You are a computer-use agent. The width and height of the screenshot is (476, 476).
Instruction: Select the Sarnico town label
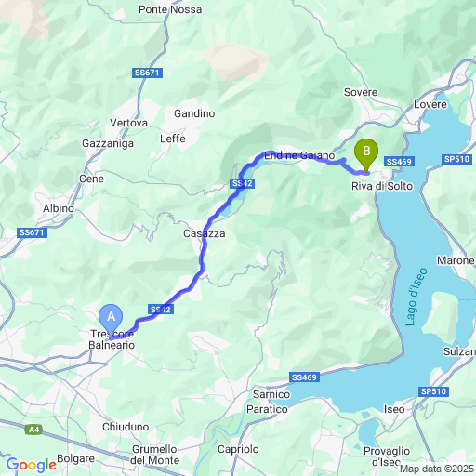click(271, 394)
